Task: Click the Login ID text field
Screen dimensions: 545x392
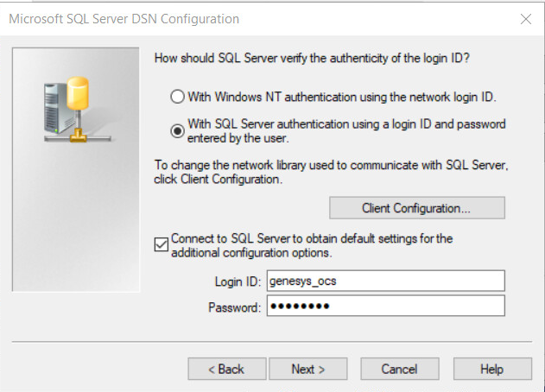Action: pyautogui.click(x=384, y=281)
